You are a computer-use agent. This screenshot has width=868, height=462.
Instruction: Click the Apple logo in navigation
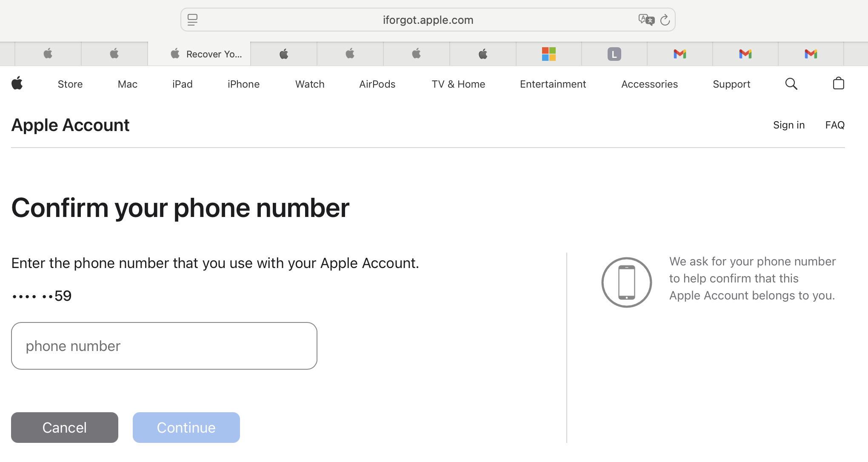click(x=17, y=83)
